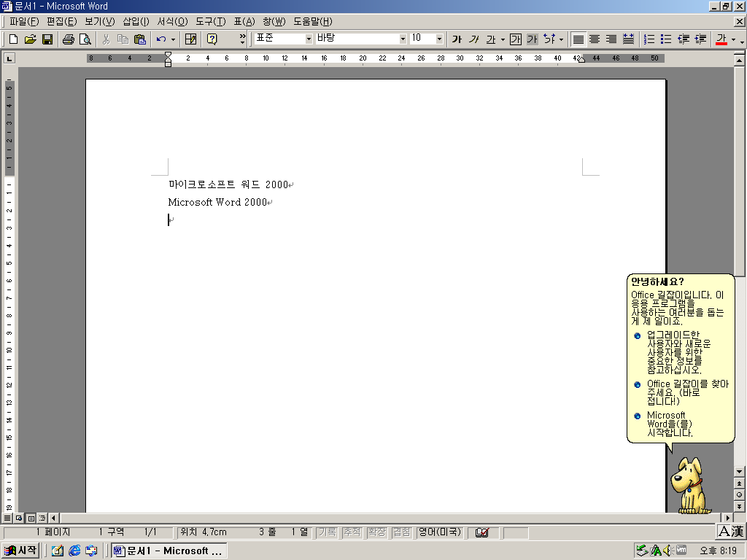The image size is (747, 560).
Task: Launch Internet Explorer from quick launch
Action: [74, 551]
